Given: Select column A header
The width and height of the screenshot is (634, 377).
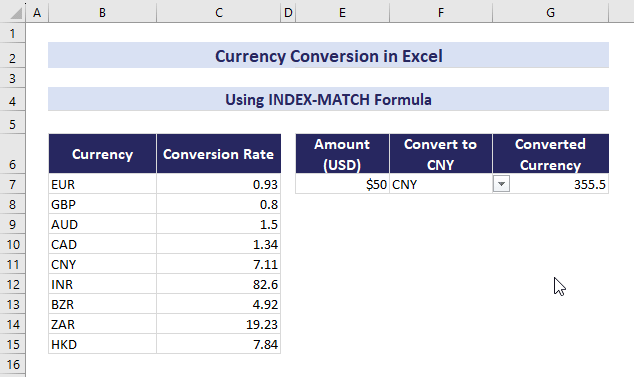Looking at the screenshot, I should pyautogui.click(x=37, y=13).
